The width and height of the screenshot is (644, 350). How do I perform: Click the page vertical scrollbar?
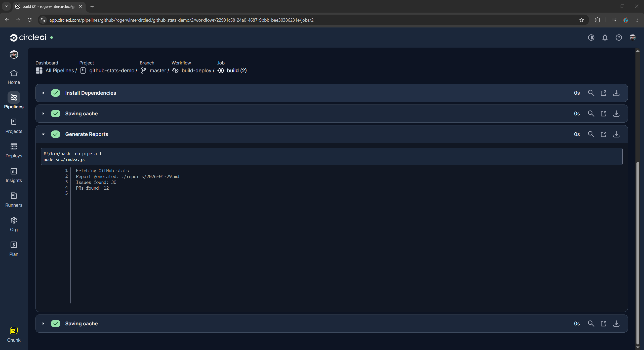coord(637,253)
